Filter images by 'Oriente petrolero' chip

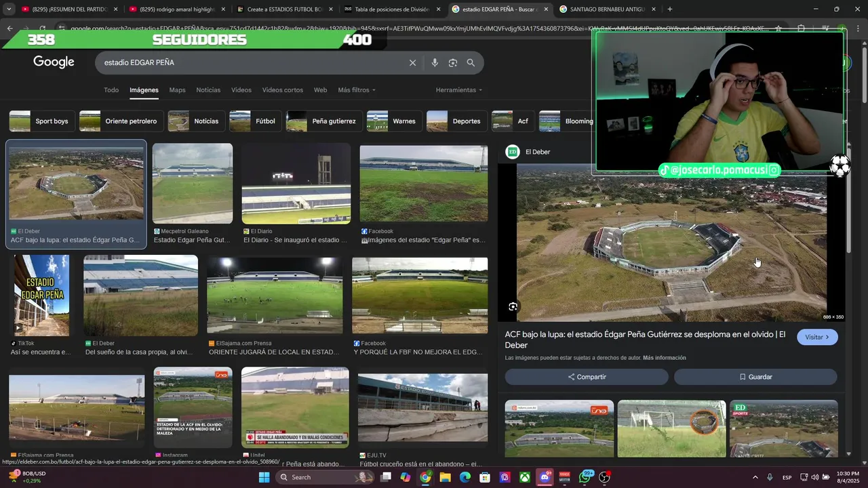click(x=121, y=121)
